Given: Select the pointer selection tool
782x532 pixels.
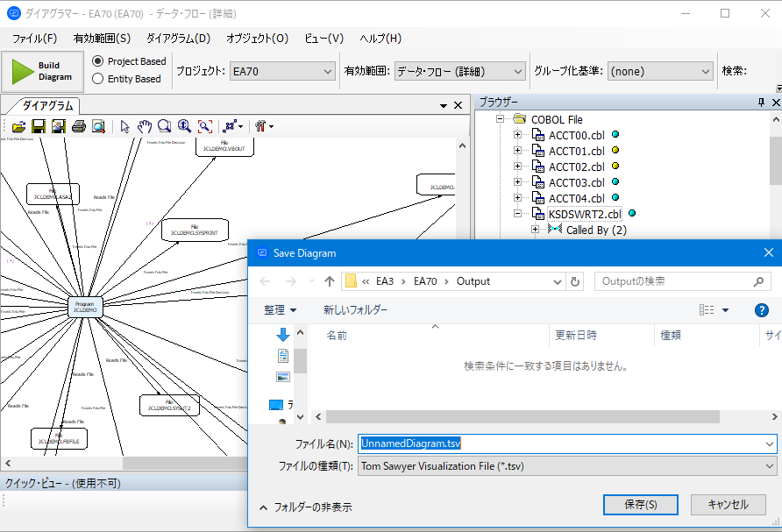Looking at the screenshot, I should coord(124,126).
